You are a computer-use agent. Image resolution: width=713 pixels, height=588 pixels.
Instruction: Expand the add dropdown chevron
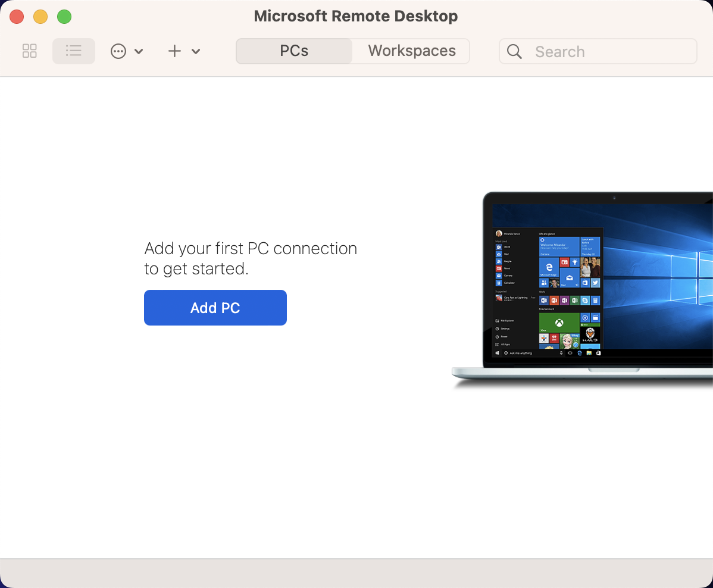196,51
